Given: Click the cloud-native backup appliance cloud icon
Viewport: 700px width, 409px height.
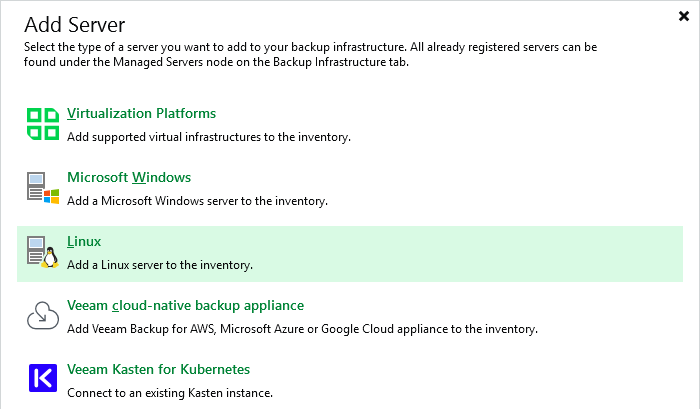Looking at the screenshot, I should [43, 315].
